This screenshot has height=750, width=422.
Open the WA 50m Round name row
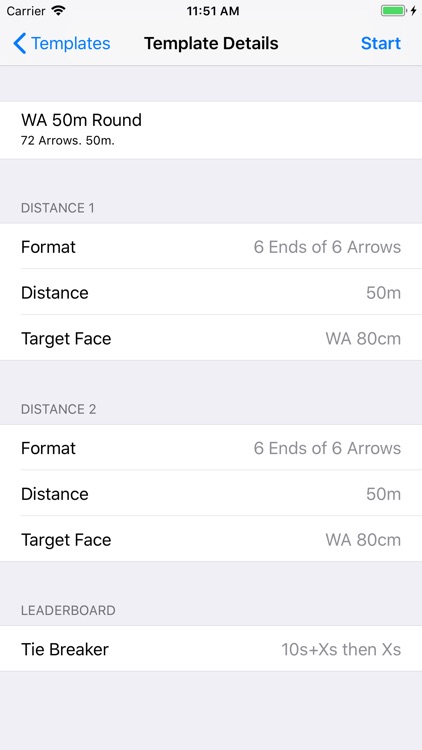[x=211, y=130]
